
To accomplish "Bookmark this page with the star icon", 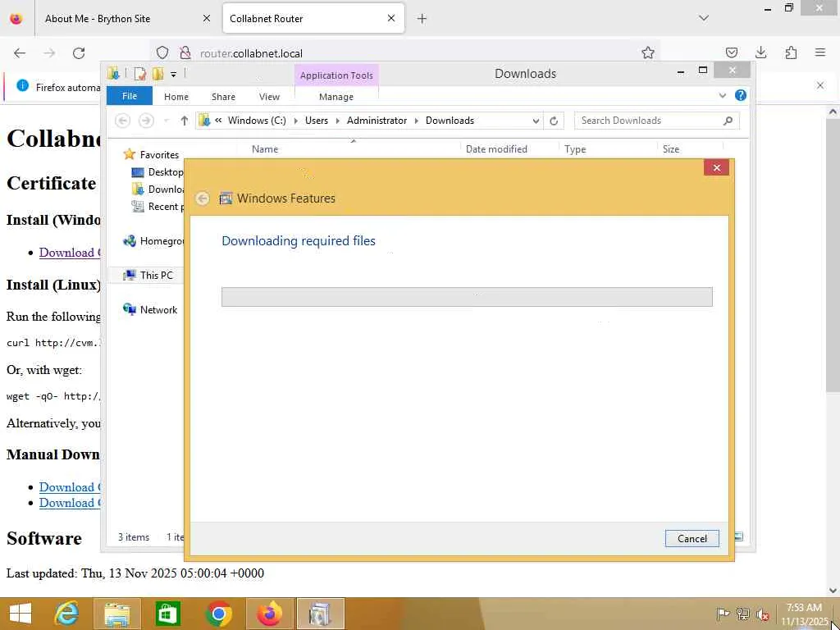I will [x=648, y=52].
